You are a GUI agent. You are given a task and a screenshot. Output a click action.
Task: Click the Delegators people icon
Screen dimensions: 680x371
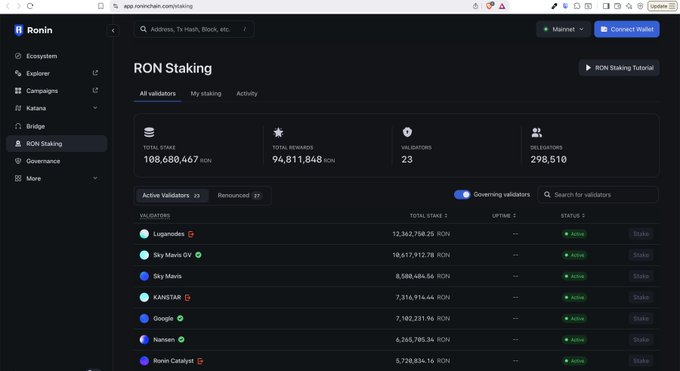pyautogui.click(x=536, y=132)
